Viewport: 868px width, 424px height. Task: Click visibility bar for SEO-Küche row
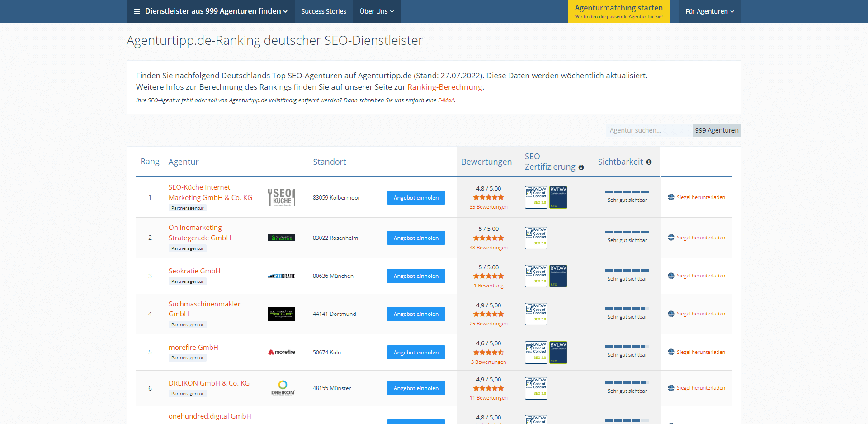coord(627,192)
